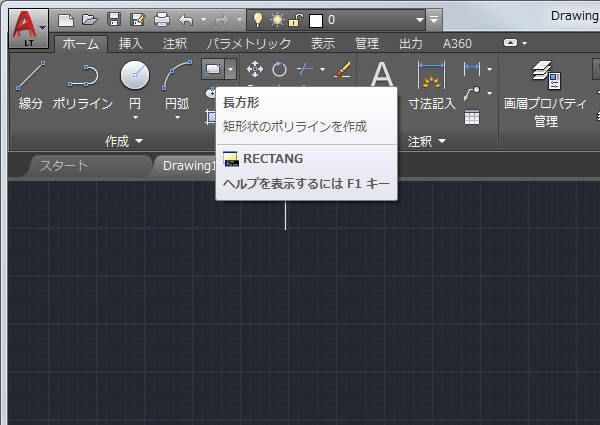Select the 線分 line tool

(x=31, y=86)
